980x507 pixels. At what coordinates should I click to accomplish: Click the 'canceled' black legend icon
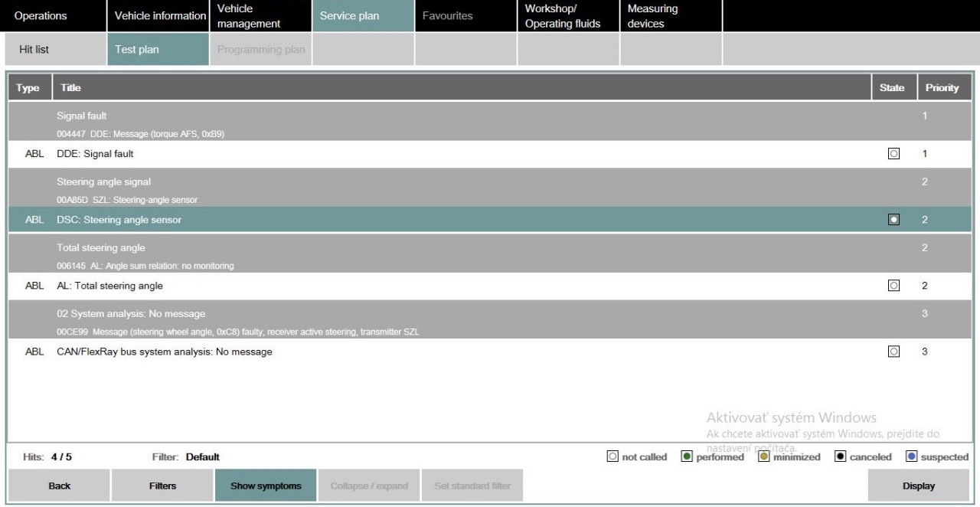[x=840, y=457]
